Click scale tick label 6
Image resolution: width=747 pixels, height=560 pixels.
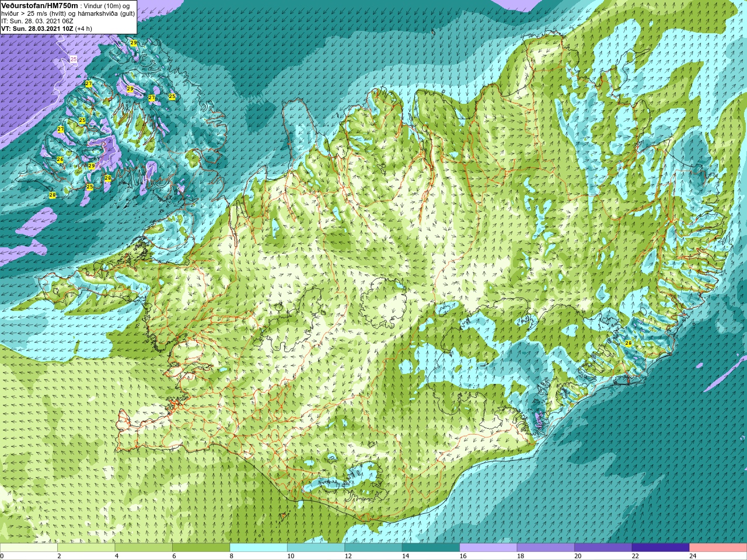pyautogui.click(x=174, y=556)
